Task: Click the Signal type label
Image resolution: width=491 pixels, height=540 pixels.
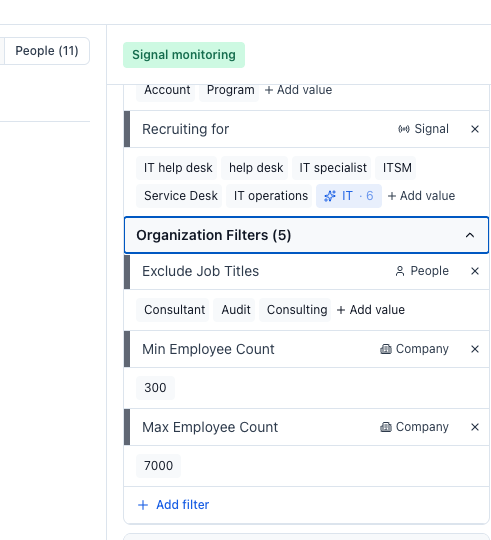Action: pyautogui.click(x=431, y=129)
